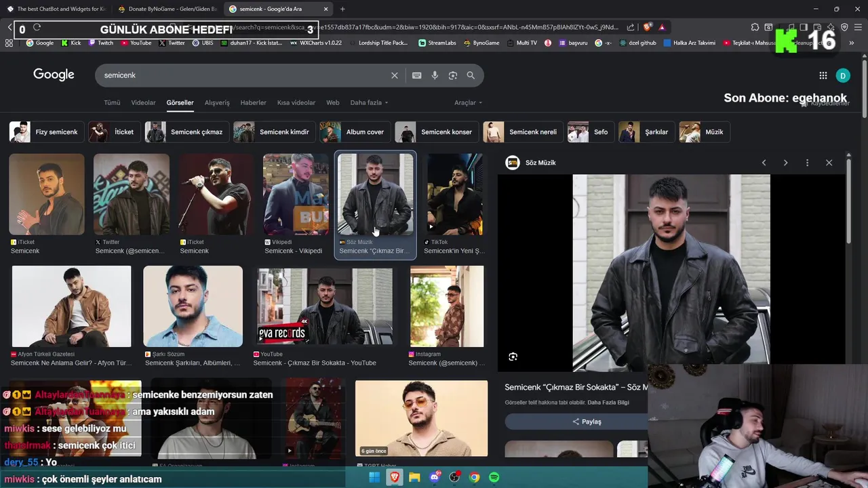Switch to the Tümü results tab

pos(112,102)
